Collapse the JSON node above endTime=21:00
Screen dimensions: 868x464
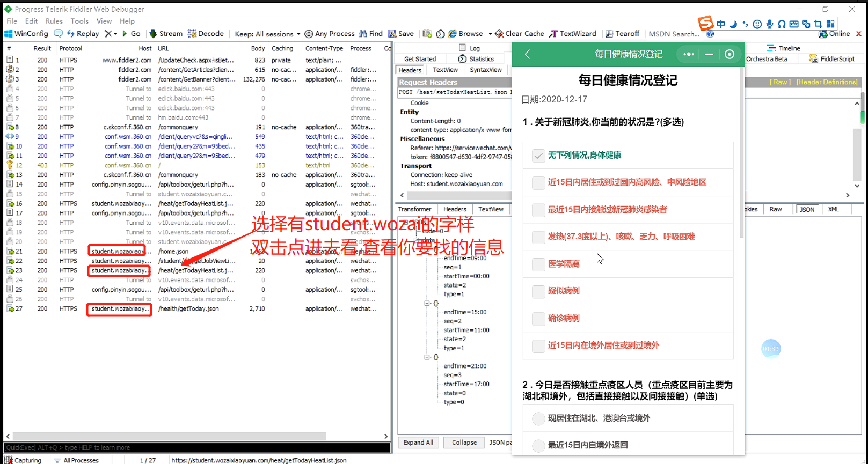point(427,357)
